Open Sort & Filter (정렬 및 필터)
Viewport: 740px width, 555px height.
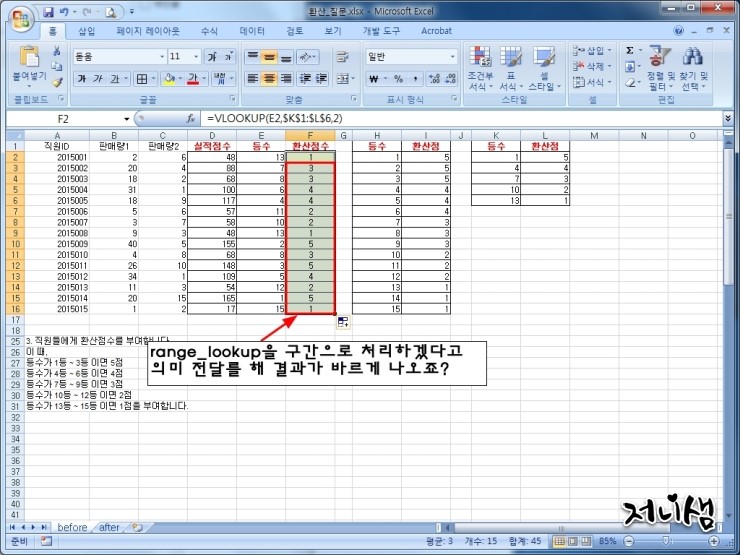click(x=660, y=68)
